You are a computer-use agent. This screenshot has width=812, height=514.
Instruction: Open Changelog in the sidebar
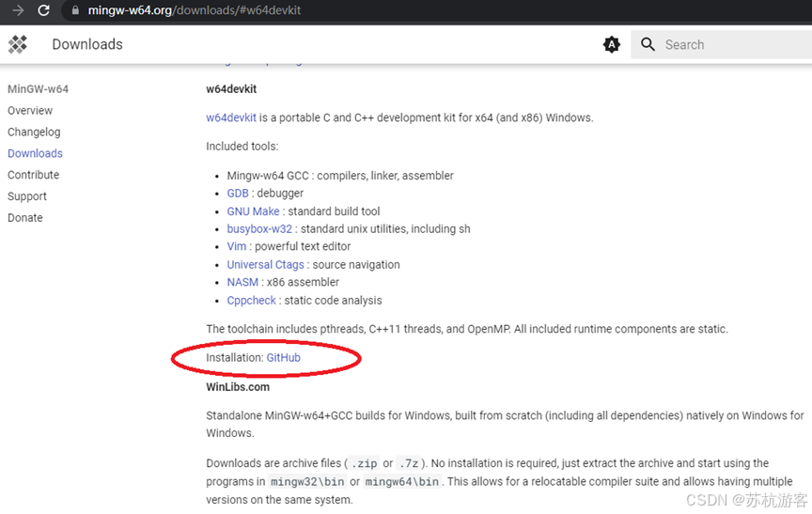[x=34, y=132]
